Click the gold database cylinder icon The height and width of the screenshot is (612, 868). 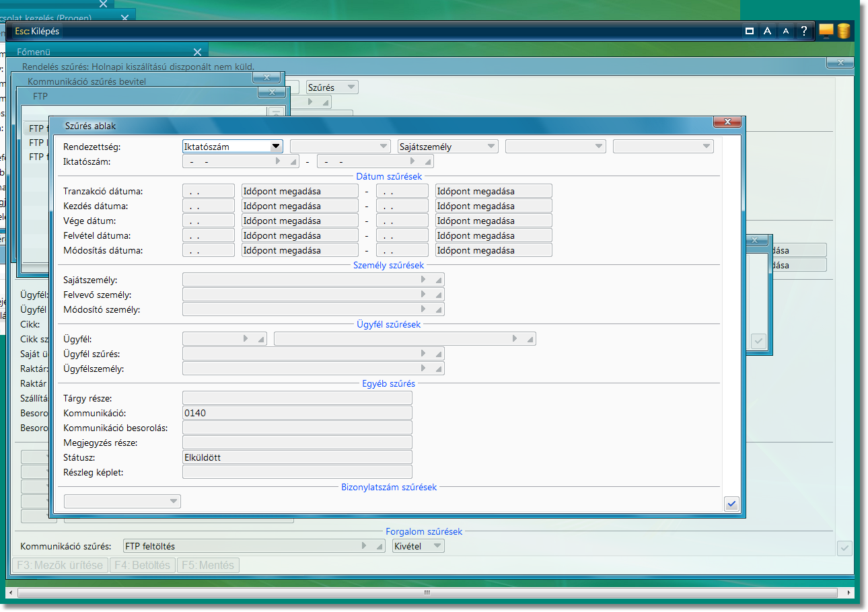pyautogui.click(x=844, y=31)
